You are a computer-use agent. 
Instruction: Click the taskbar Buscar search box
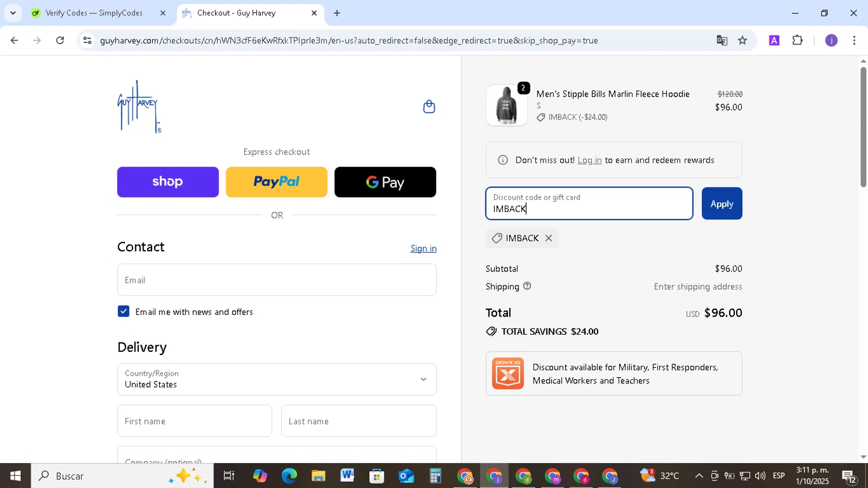pyautogui.click(x=122, y=476)
